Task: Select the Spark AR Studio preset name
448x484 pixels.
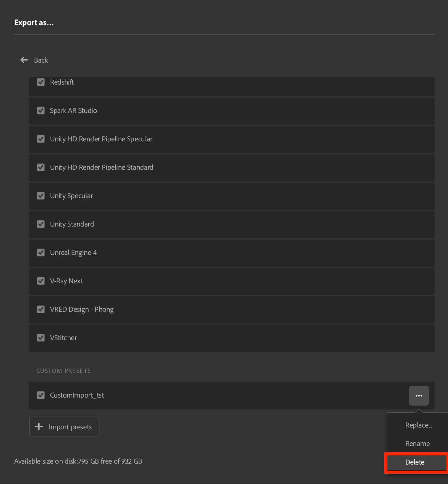Action: click(74, 111)
